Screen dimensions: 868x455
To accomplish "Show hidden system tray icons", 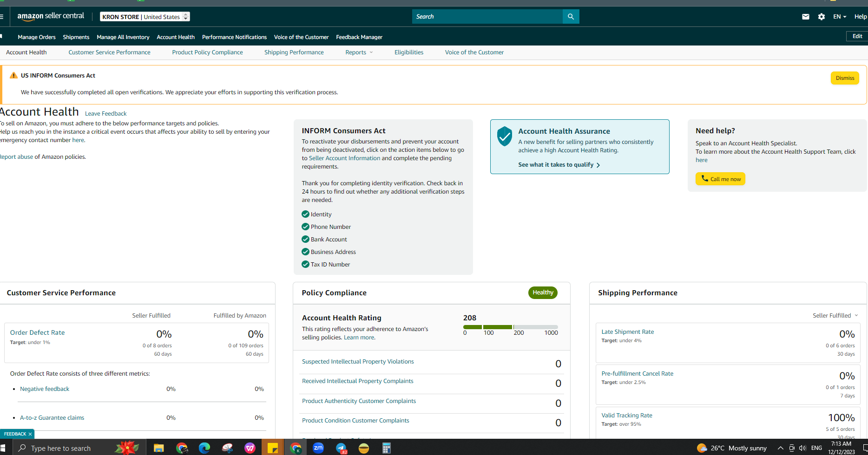I will (x=781, y=448).
